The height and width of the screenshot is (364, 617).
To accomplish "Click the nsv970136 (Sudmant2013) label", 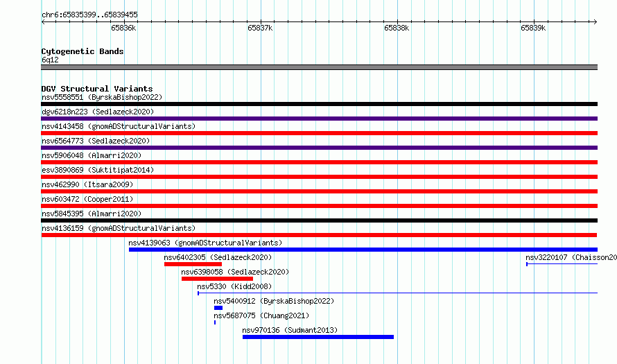I will coord(290,330).
